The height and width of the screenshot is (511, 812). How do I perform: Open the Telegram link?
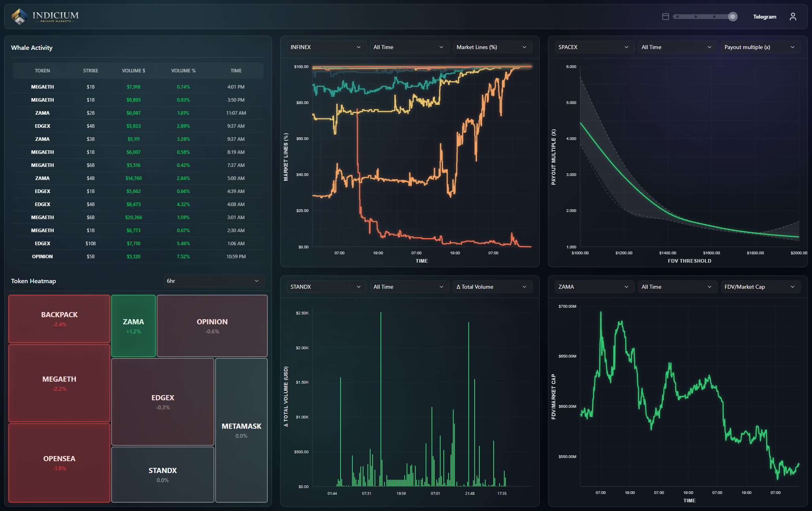coord(764,17)
